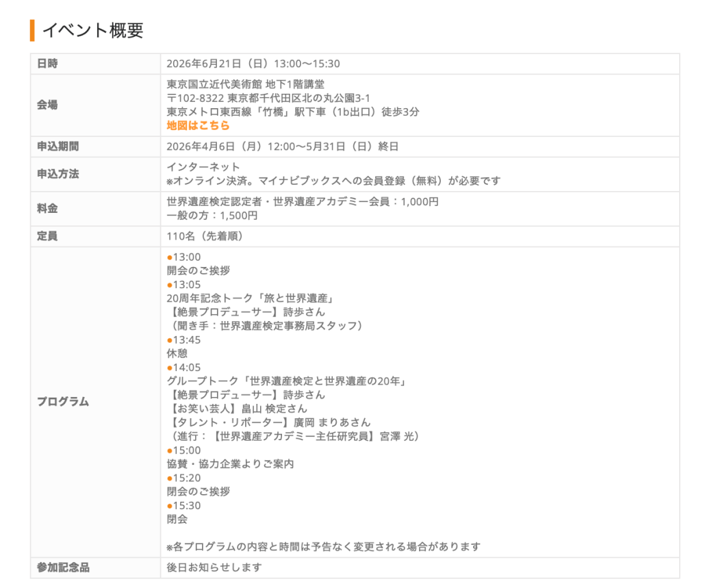
Task: Click the 申込方法 row header
Action: (x=58, y=174)
